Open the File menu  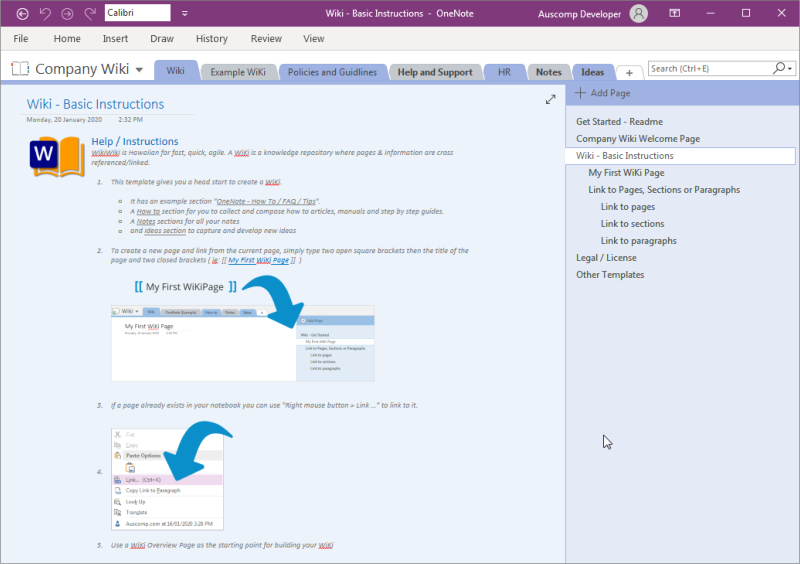pyautogui.click(x=21, y=39)
